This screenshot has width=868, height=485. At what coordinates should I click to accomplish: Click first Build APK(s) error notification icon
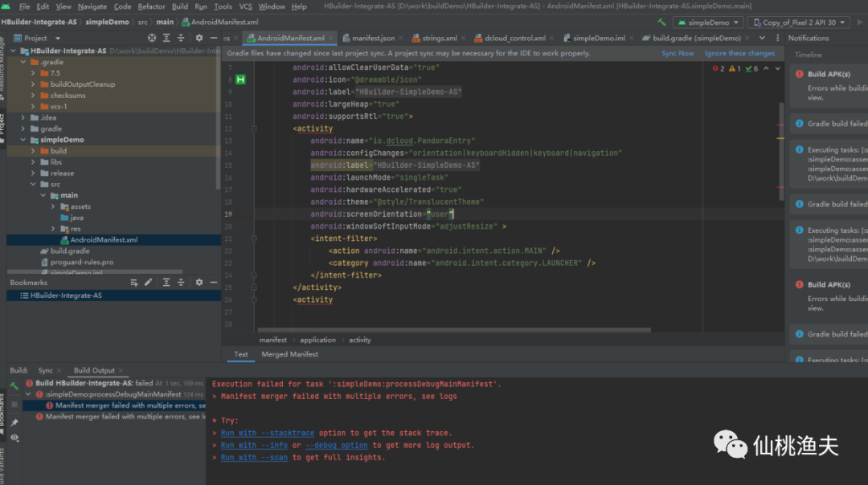pos(800,74)
